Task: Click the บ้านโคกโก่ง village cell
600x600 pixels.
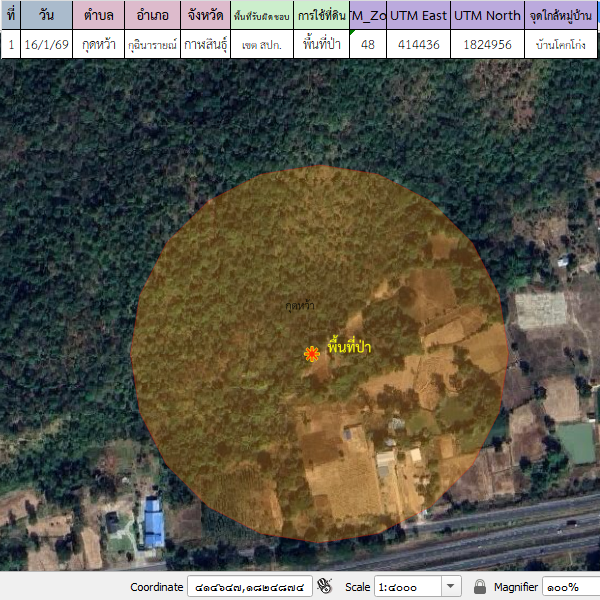Action: pyautogui.click(x=562, y=44)
